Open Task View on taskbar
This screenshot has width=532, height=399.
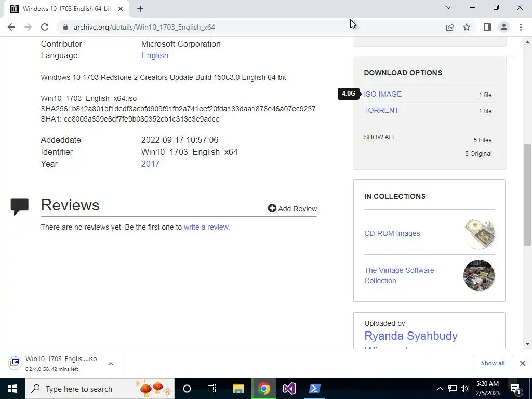point(212,389)
